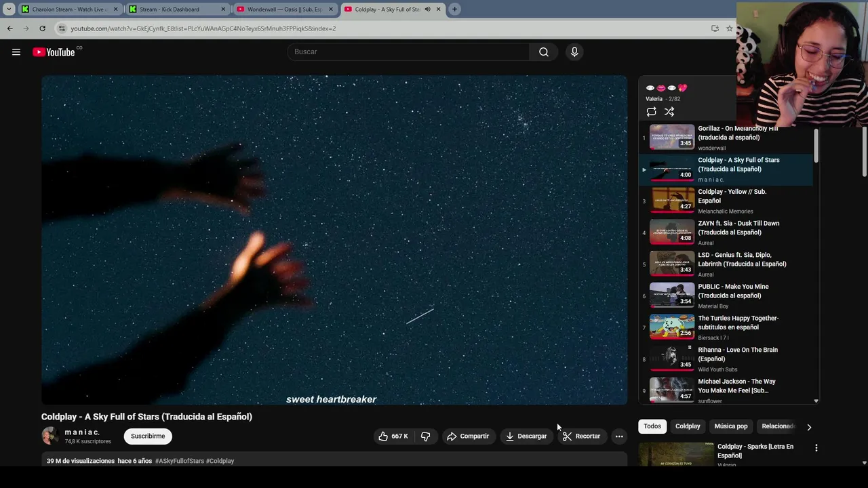Image resolution: width=868 pixels, height=488 pixels.
Task: Play Michael Jackson - The Way You Make Me Feel
Action: [726, 390]
